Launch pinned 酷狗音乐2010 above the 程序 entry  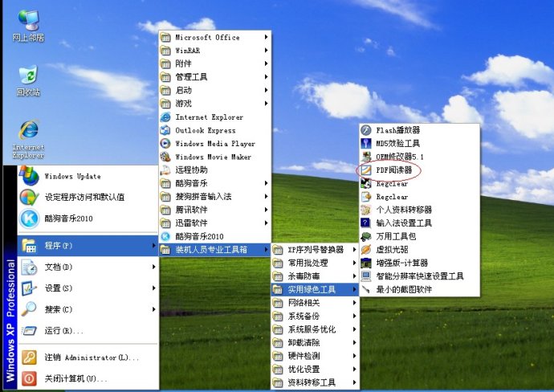click(88, 218)
